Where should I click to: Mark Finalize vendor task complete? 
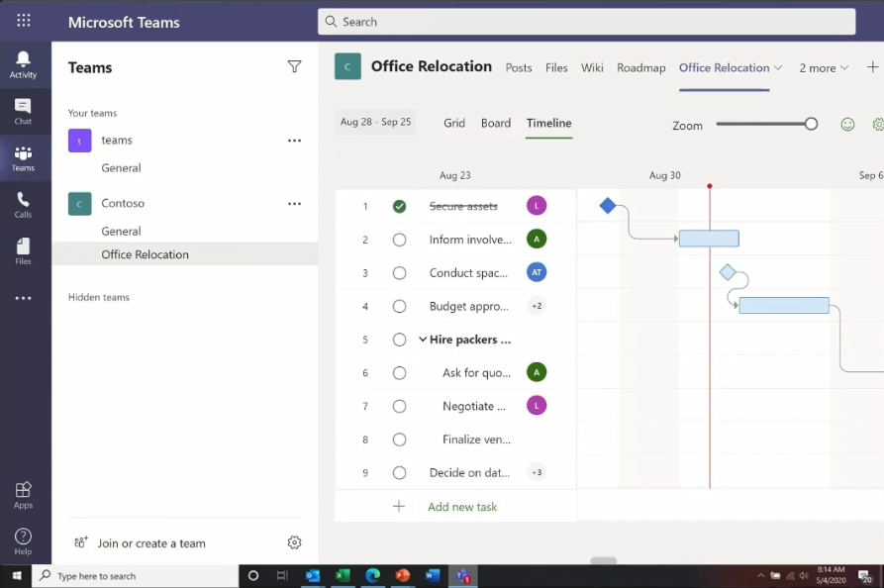click(x=399, y=440)
